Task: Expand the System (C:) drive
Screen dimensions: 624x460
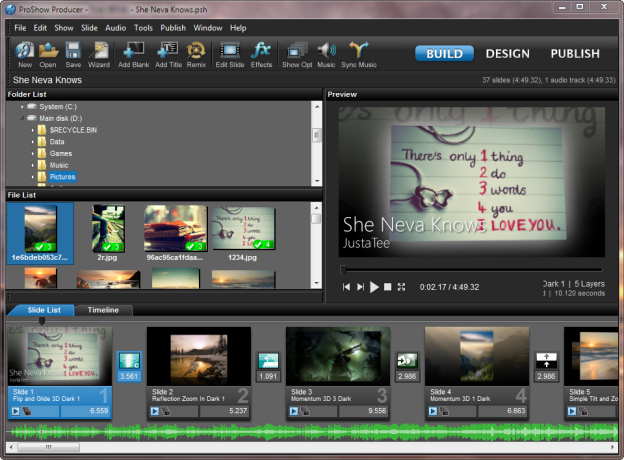Action: (20, 106)
